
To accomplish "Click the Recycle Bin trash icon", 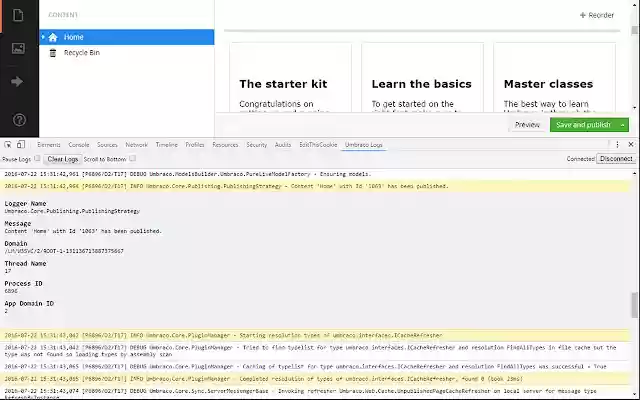I will click(53, 53).
